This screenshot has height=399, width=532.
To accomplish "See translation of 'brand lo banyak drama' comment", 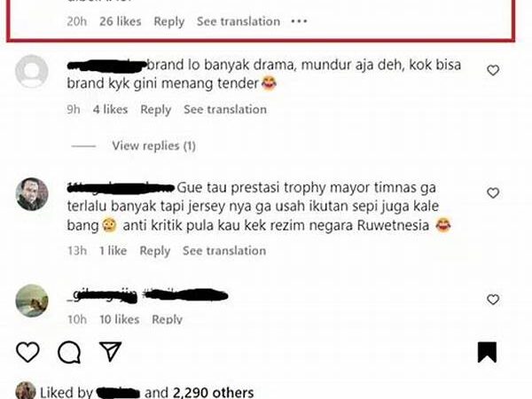I will pyautogui.click(x=225, y=110).
